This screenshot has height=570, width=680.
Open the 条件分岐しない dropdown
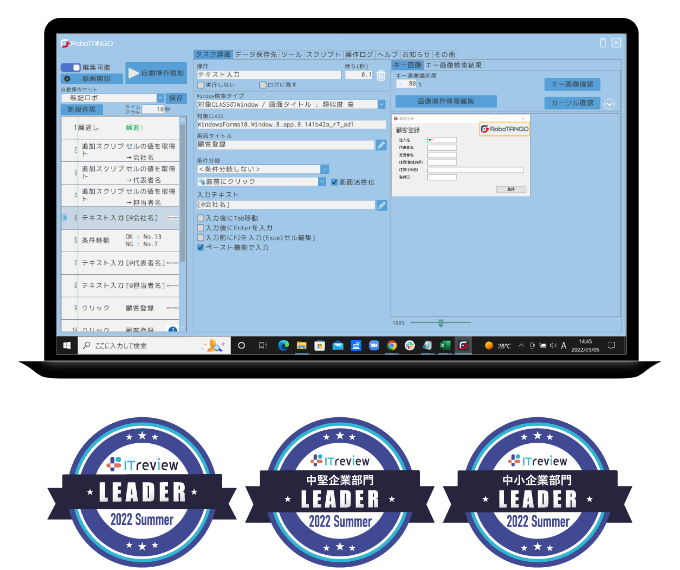coord(324,169)
